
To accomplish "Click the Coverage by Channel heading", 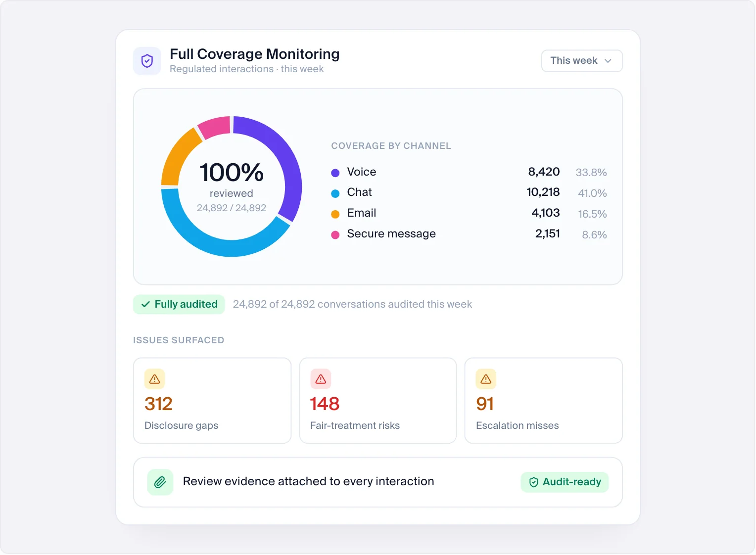I will [x=391, y=146].
